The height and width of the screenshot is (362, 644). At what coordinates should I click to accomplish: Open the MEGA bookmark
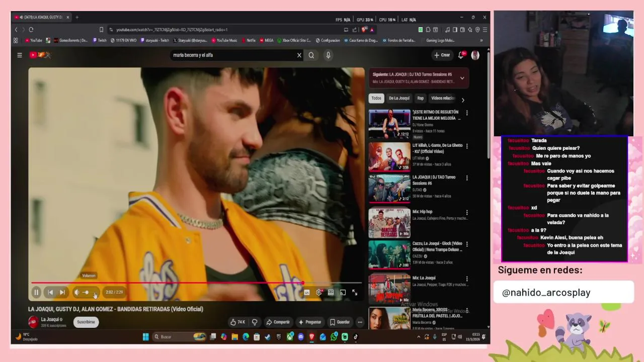click(267, 40)
